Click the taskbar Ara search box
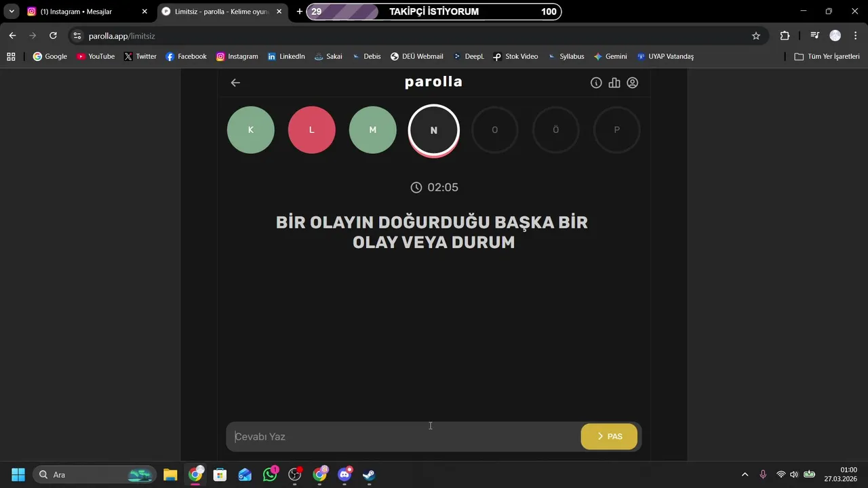 click(94, 474)
